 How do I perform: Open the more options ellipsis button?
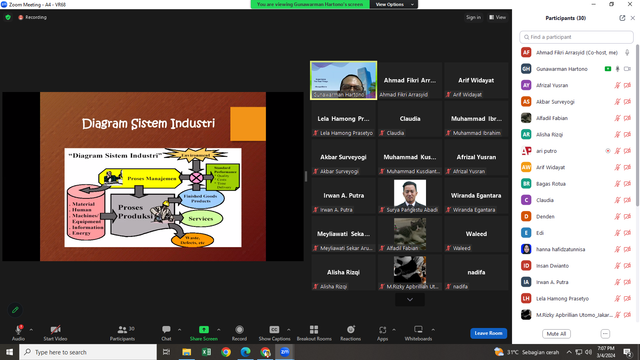[x=605, y=334]
